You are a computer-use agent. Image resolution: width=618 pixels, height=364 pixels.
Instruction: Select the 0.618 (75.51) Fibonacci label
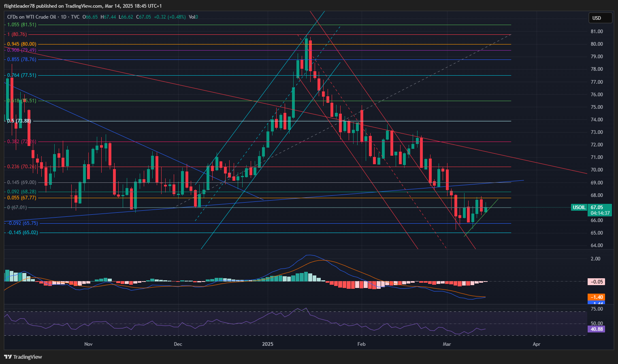click(22, 101)
